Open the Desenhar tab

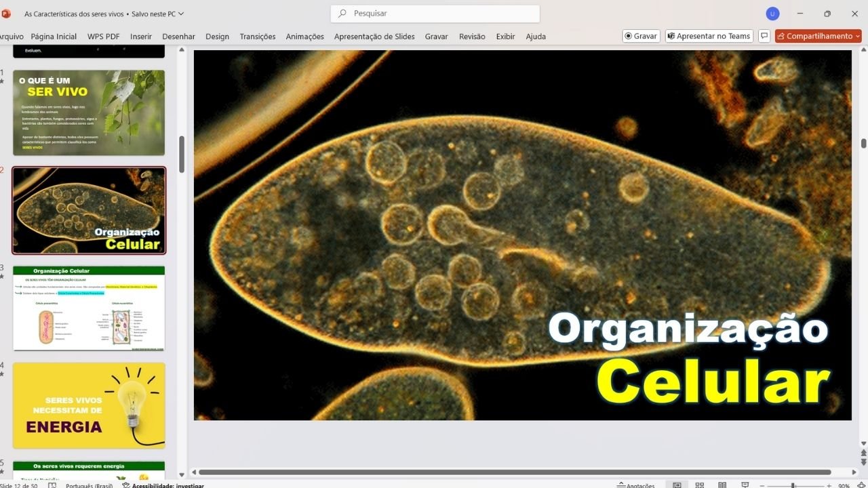click(x=178, y=37)
